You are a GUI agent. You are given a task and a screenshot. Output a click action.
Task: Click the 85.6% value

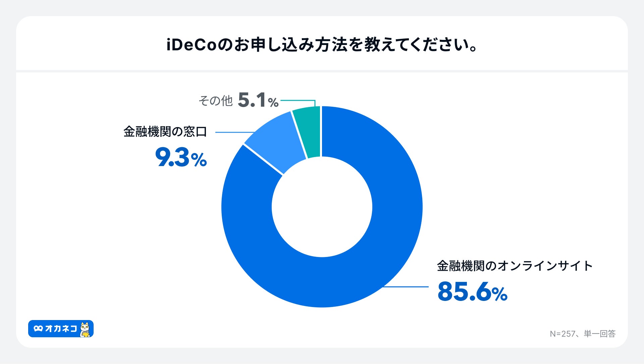click(472, 292)
